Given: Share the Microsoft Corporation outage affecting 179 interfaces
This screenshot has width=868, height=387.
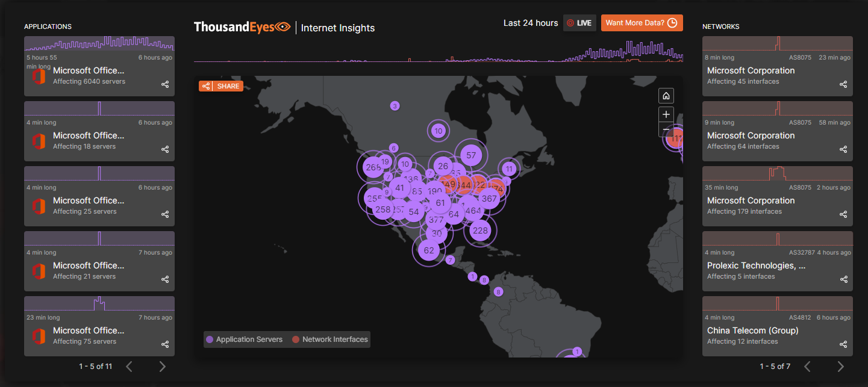Looking at the screenshot, I should point(843,214).
